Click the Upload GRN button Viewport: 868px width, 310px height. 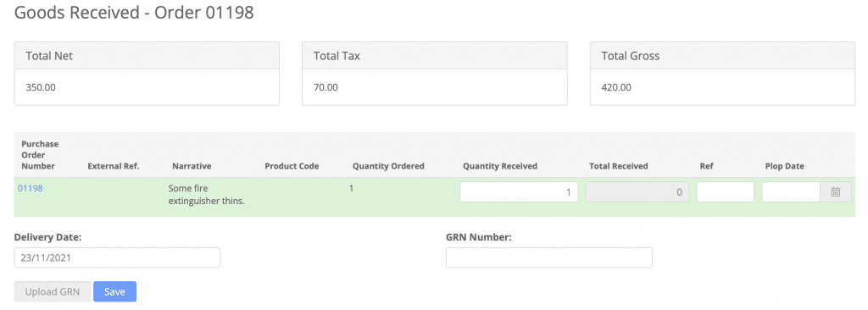pyautogui.click(x=53, y=291)
